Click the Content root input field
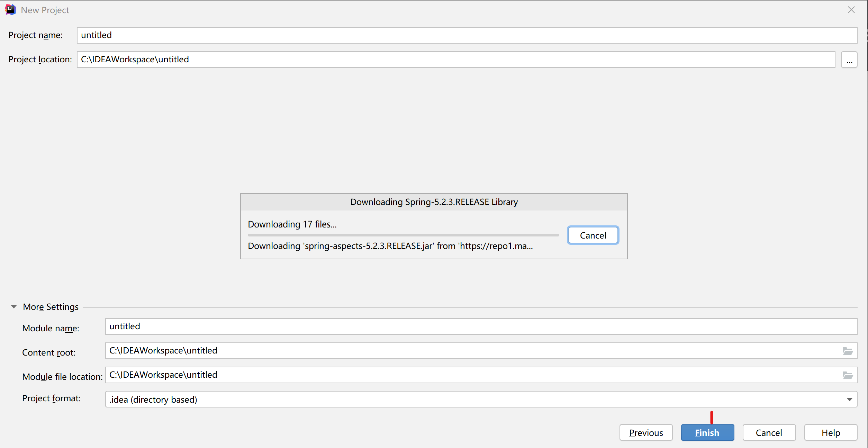The height and width of the screenshot is (448, 868). click(481, 351)
